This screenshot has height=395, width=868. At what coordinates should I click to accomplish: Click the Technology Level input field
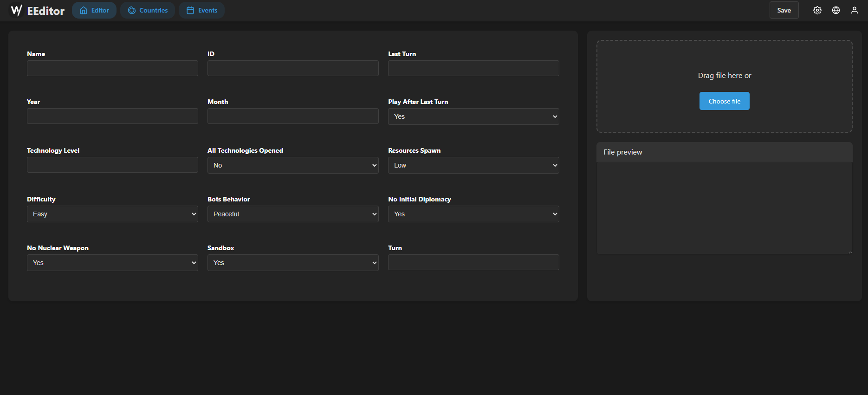click(x=112, y=165)
